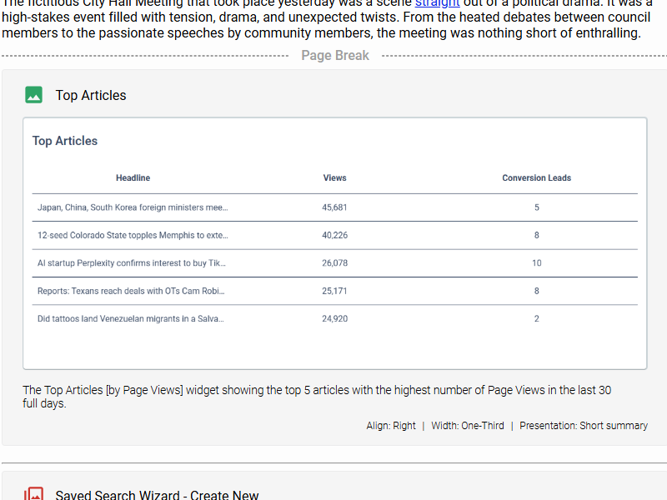Select the Did tattoos land Venezuelan migrants headline
Viewport: 667px width, 500px height.
[x=131, y=319]
